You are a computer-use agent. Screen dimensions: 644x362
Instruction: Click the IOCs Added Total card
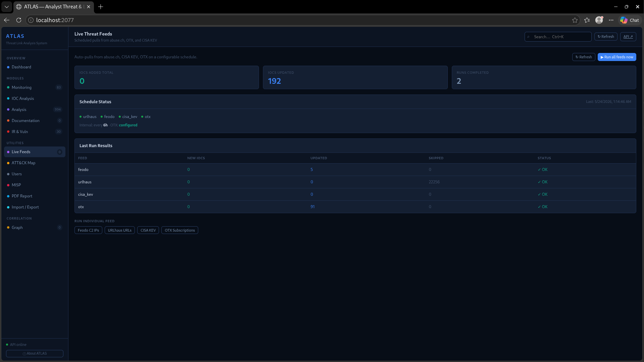pos(167,77)
